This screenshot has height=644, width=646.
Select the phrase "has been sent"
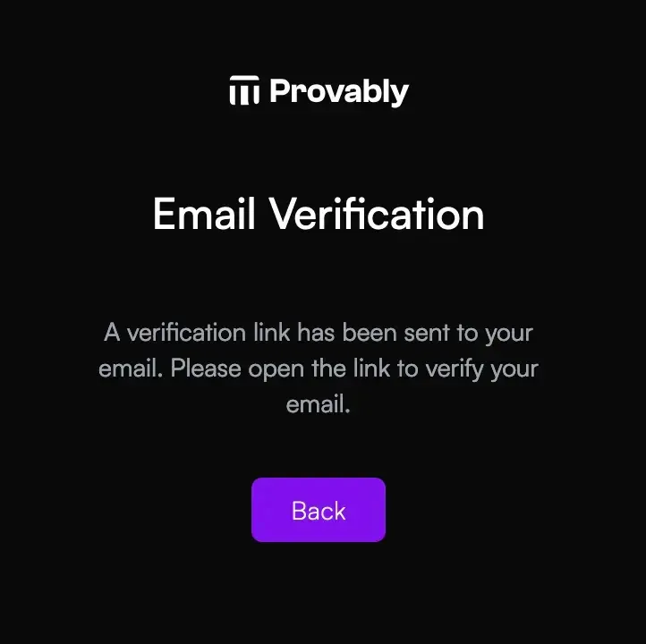pyautogui.click(x=373, y=333)
